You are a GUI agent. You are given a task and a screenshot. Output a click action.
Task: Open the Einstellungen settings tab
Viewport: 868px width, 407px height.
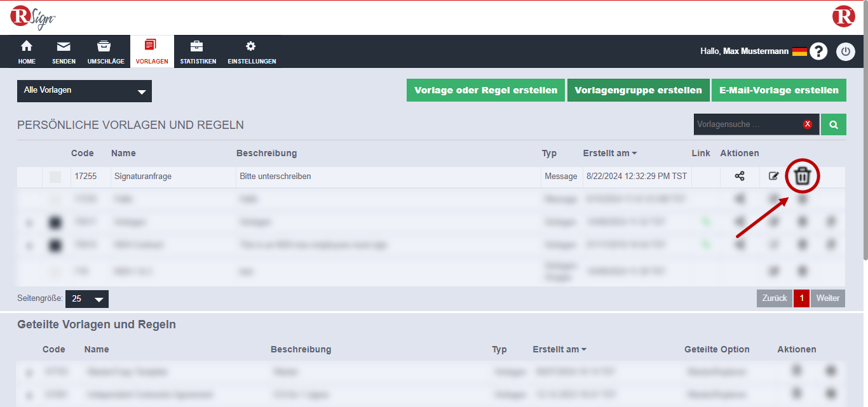coord(252,52)
